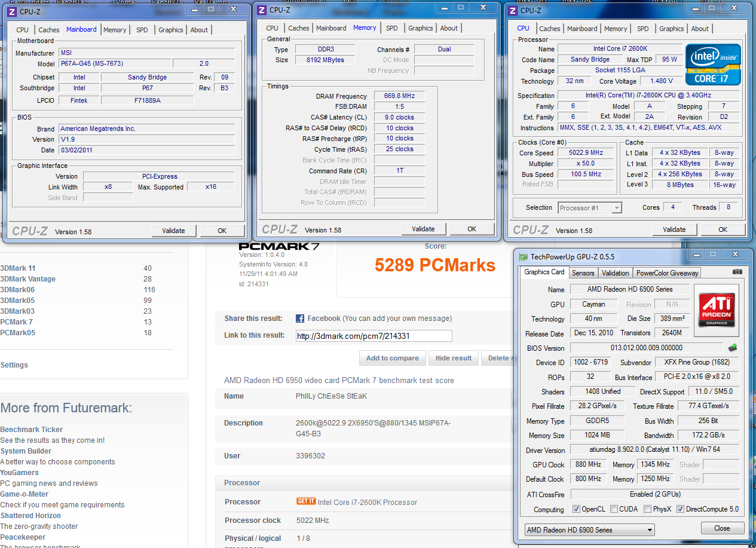Click the BIOS save chip icon in GPU-Z
756x548 pixels.
[x=732, y=348]
